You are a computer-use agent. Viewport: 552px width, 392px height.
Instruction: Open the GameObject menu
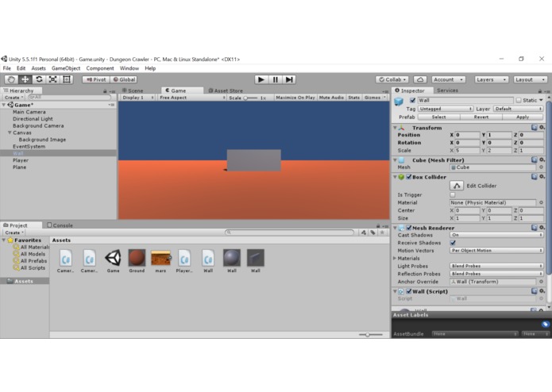(66, 68)
